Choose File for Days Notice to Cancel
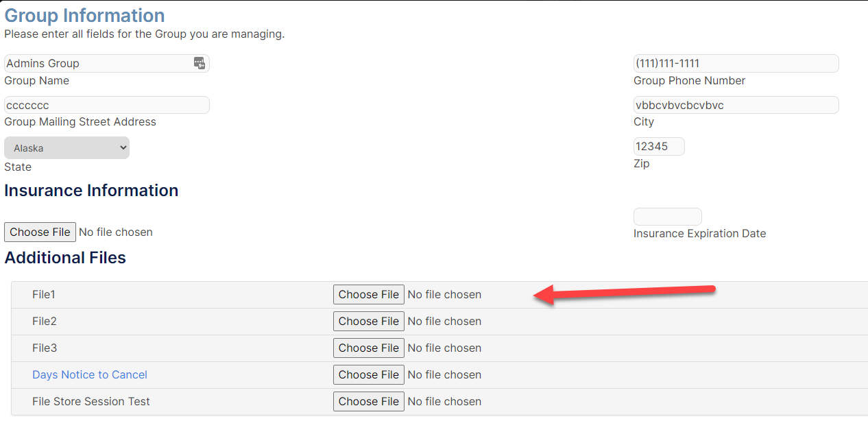Screen dimensions: 868x421 [x=369, y=374]
